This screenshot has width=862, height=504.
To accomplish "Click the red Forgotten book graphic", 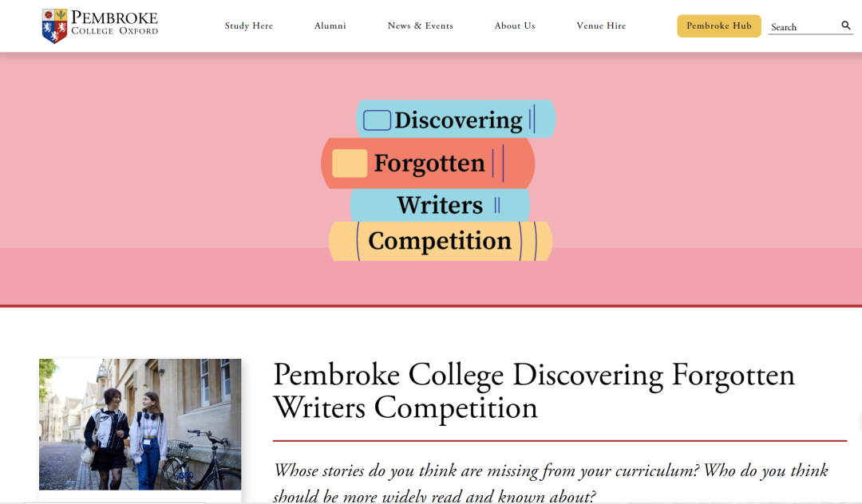I will point(428,163).
